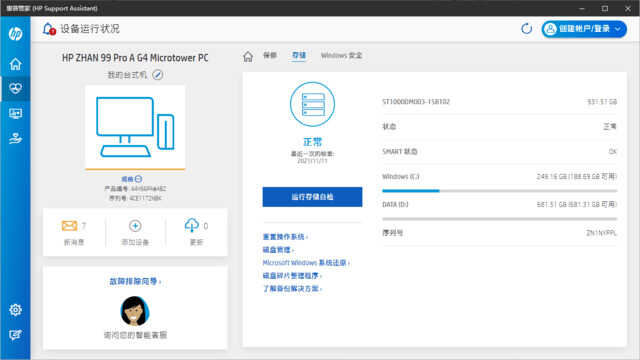Select the 存储 tab
Screen dimensions: 640x360
299,55
